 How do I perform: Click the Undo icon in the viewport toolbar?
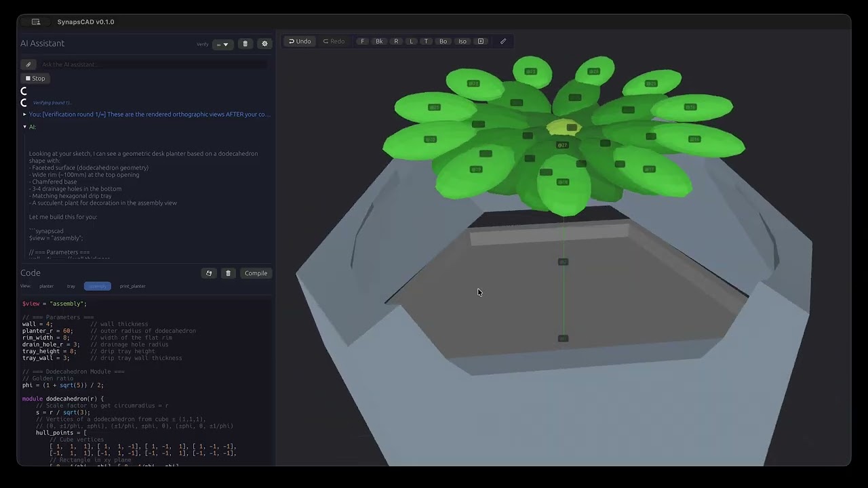point(299,41)
